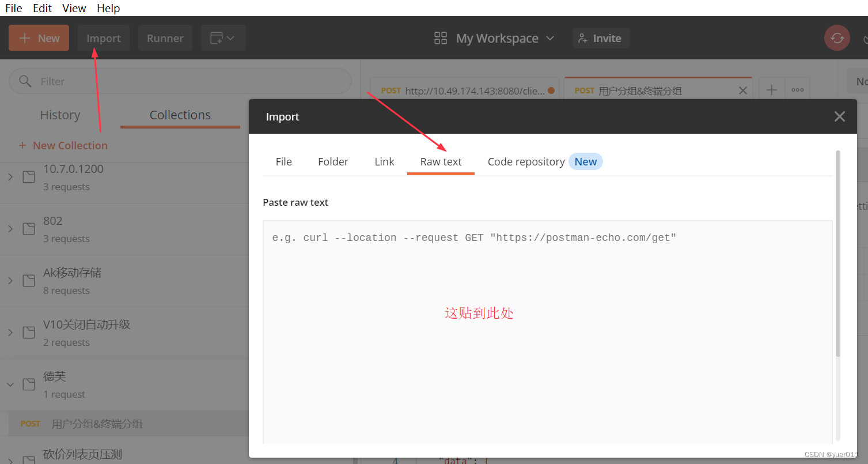Screen dimensions: 868x464
Task: Click the search magnifier icon
Action: 25,81
